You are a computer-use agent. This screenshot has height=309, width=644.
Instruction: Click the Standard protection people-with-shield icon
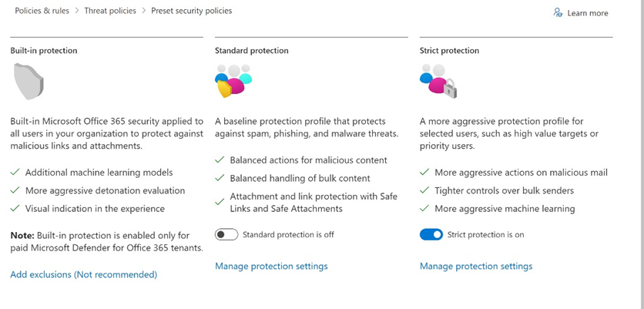coord(233,81)
